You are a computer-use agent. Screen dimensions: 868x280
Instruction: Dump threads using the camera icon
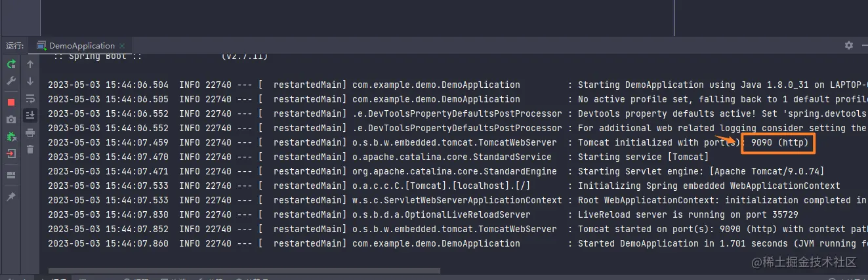(x=11, y=119)
